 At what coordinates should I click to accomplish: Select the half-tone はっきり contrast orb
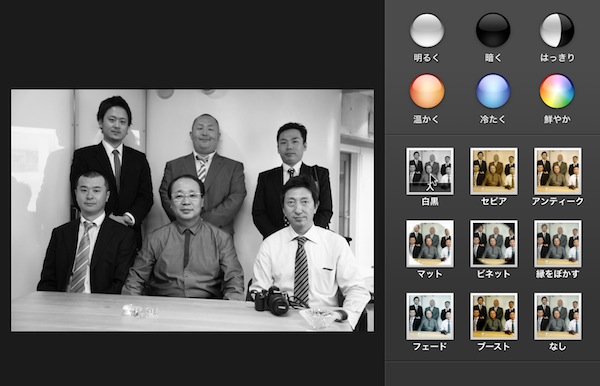pyautogui.click(x=557, y=30)
